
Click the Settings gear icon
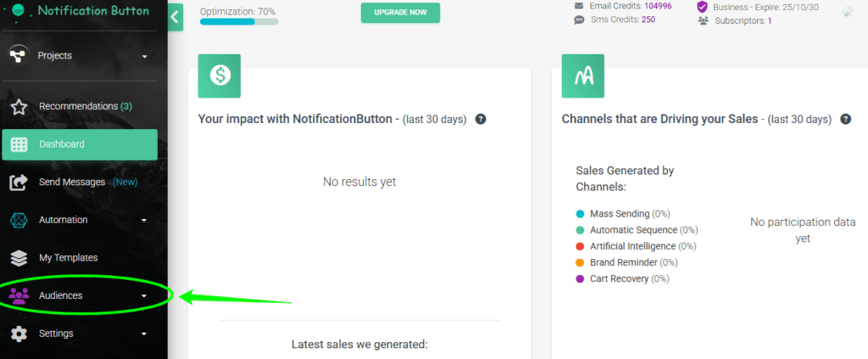[19, 334]
